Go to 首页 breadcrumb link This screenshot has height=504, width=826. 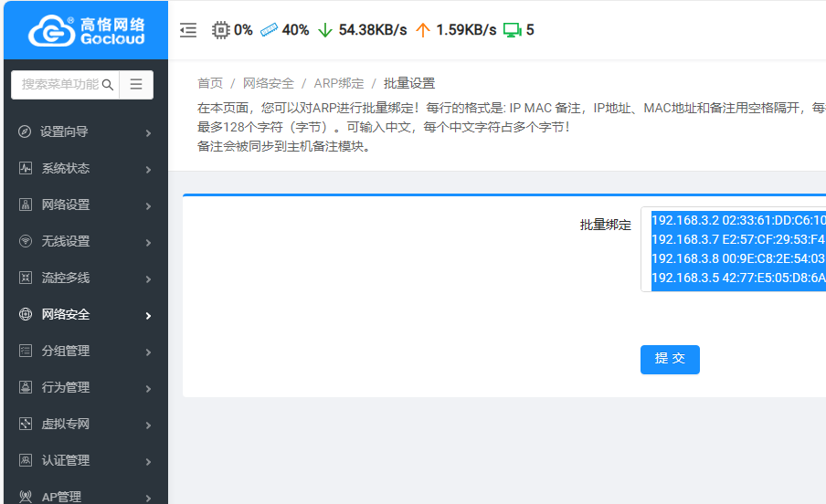point(210,83)
